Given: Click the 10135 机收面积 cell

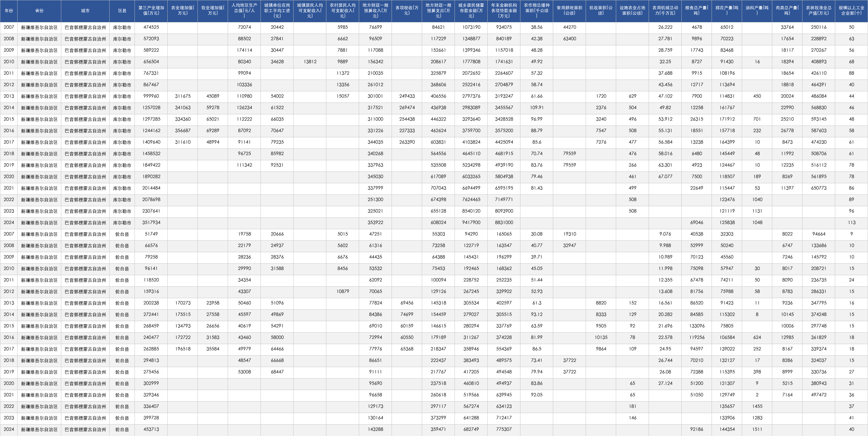Looking at the screenshot, I should click(x=601, y=337).
